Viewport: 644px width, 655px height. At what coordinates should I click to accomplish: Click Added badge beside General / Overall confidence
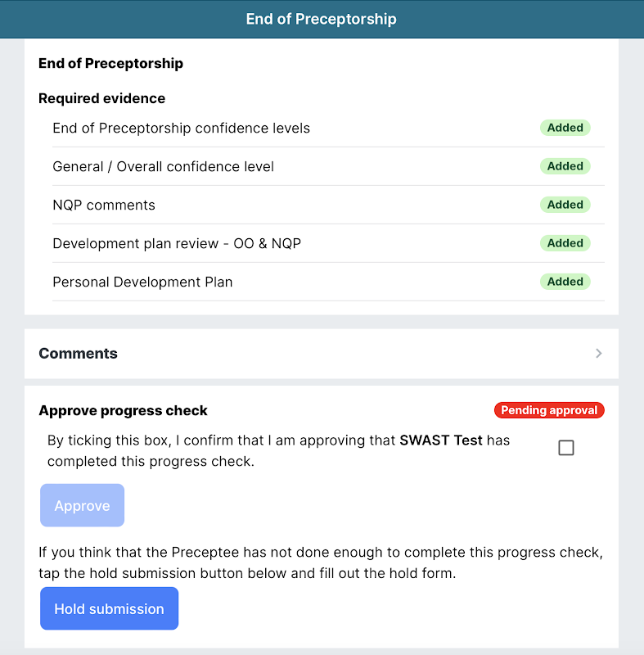click(x=565, y=166)
